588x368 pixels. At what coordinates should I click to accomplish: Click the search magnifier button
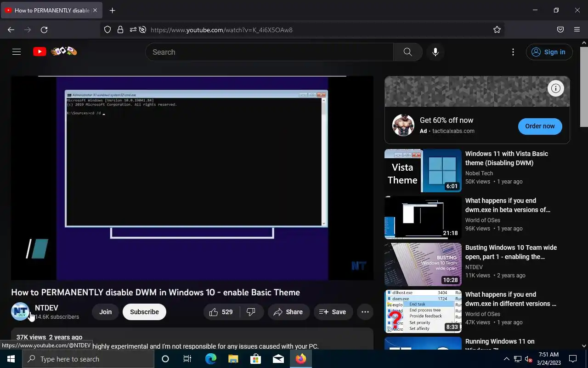click(x=407, y=52)
